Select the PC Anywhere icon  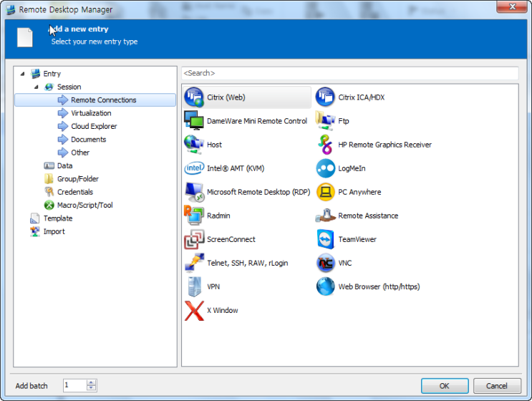click(x=325, y=192)
